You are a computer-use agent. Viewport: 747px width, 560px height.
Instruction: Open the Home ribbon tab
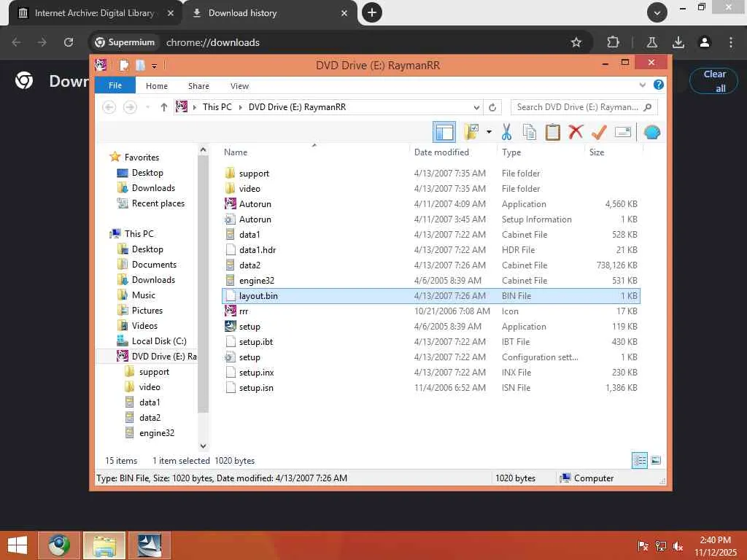pyautogui.click(x=157, y=86)
